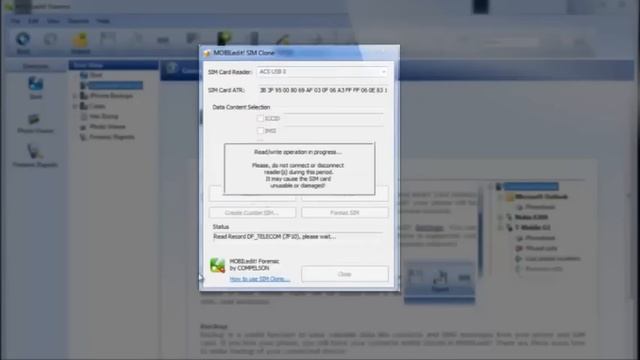Open Forensic Reports from left sidebar icon
Viewport: 640px width, 360px height.
pyautogui.click(x=34, y=152)
